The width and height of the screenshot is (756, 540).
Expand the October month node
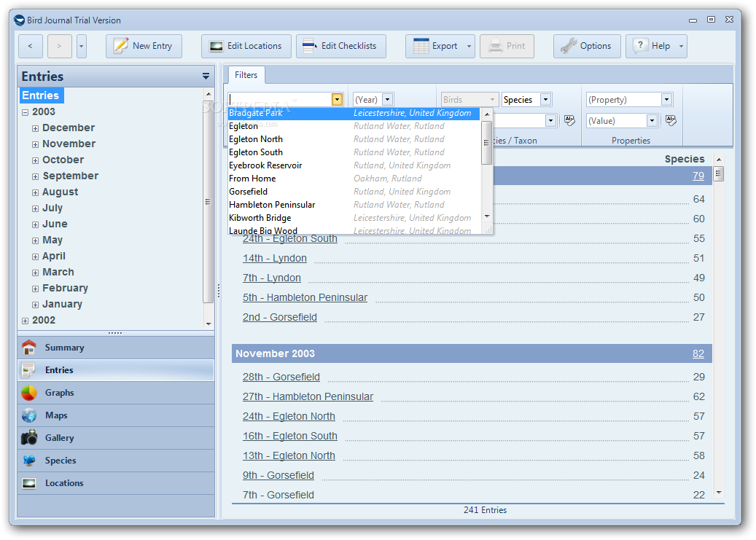[x=35, y=160]
